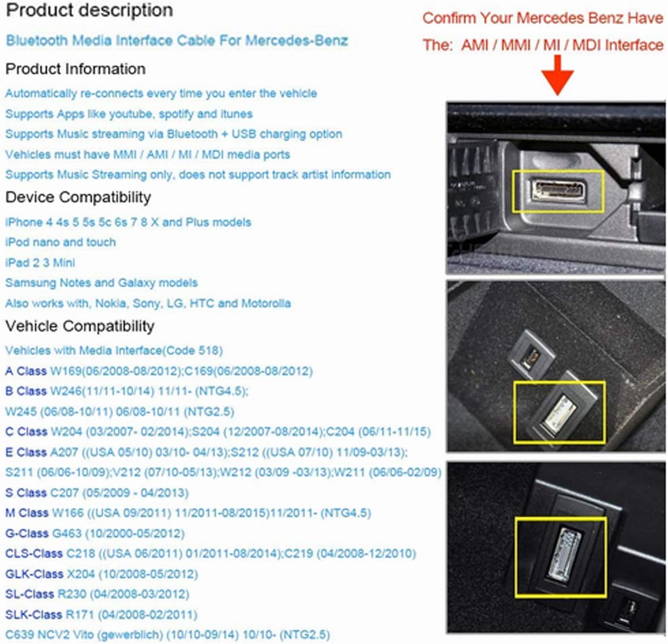Click the 'iPhone 4 4s 5 5s 5c' line
Screen dimensions: 668x644
[128, 223]
